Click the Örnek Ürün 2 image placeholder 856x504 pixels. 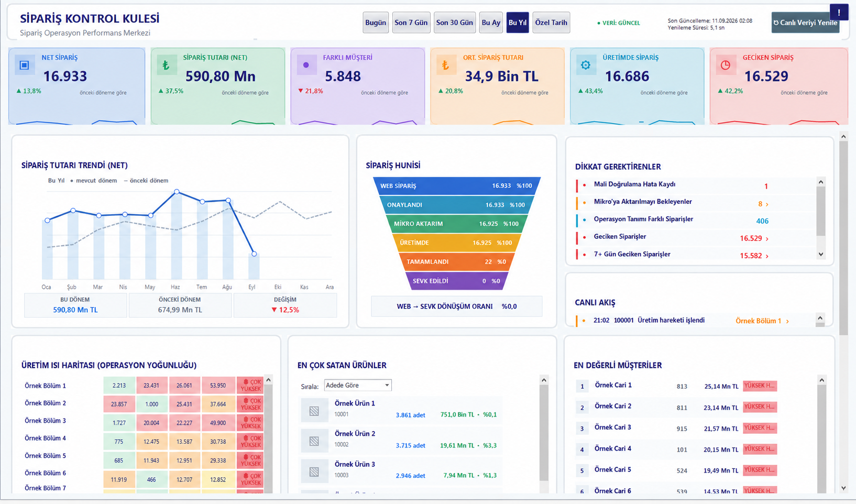tap(314, 442)
